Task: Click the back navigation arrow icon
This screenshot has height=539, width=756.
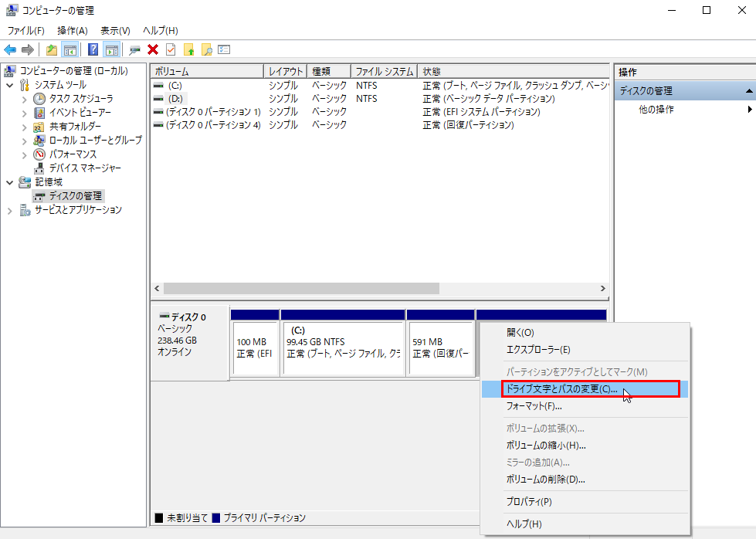Action: click(10, 49)
